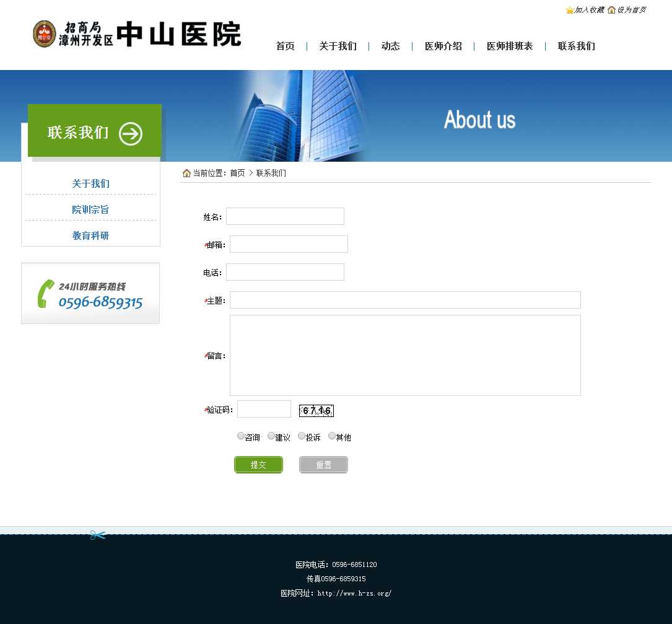
Task: Open the 医师介绍 navigation menu item
Action: [443, 46]
